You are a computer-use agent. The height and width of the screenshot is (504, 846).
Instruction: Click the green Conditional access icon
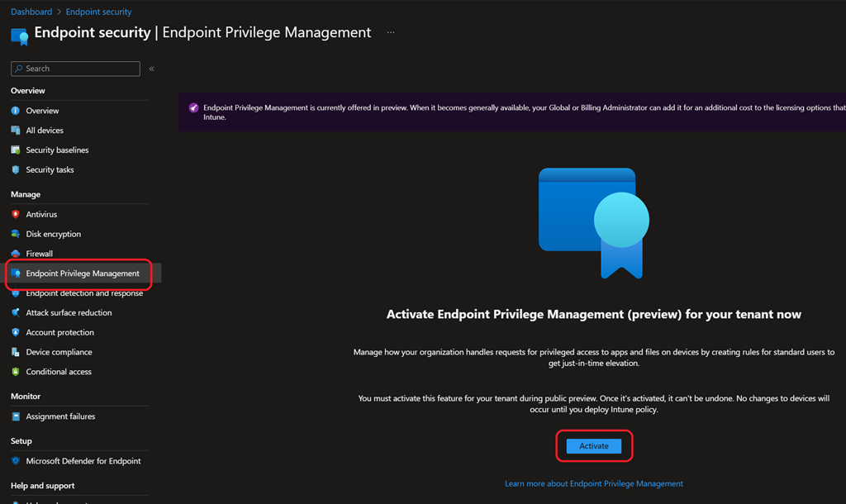[x=16, y=372]
